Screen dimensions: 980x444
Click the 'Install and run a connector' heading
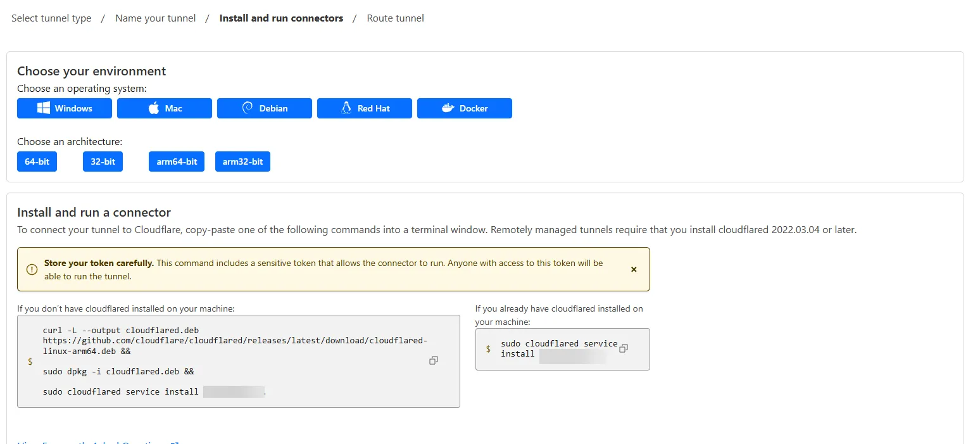click(94, 212)
